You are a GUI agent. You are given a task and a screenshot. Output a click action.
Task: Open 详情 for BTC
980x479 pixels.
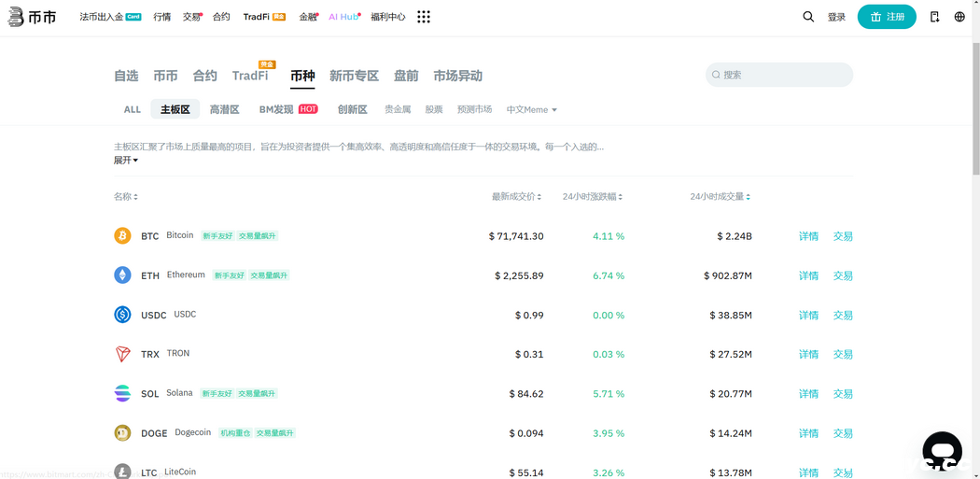click(x=809, y=236)
